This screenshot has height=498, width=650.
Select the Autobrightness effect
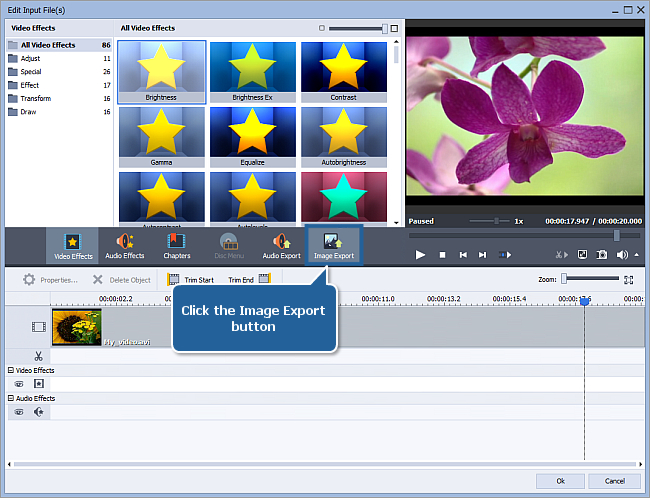344,137
